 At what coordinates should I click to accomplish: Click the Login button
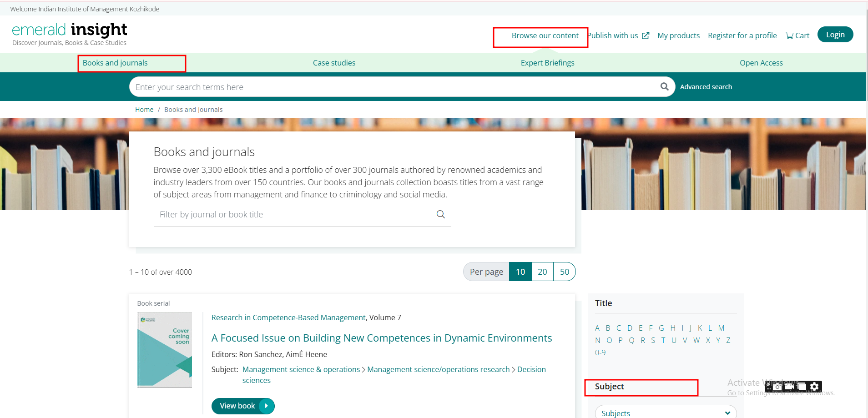[x=835, y=35]
